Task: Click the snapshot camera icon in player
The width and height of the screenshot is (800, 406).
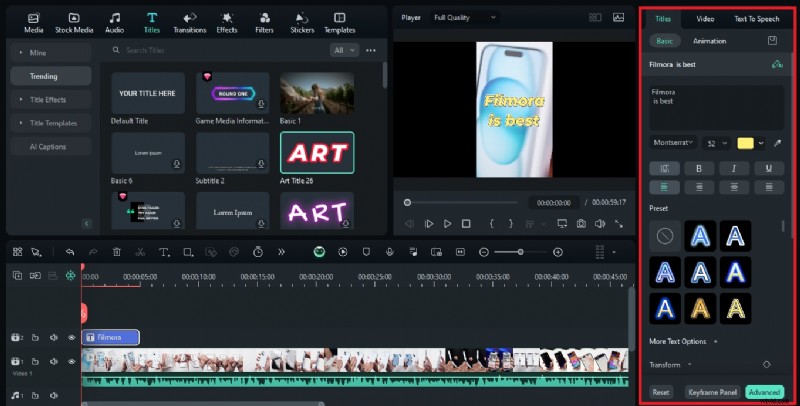Action: 580,223
